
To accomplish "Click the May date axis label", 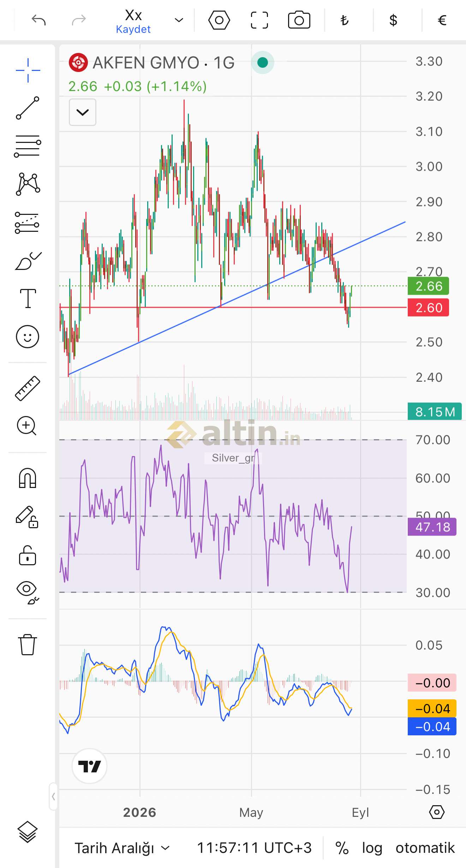I will click(x=251, y=812).
